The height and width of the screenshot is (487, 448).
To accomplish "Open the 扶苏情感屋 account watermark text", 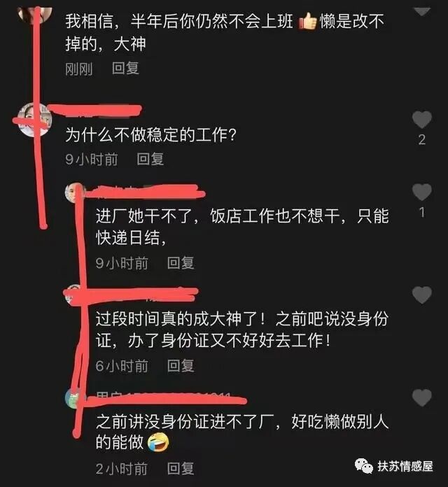I will point(405,466).
